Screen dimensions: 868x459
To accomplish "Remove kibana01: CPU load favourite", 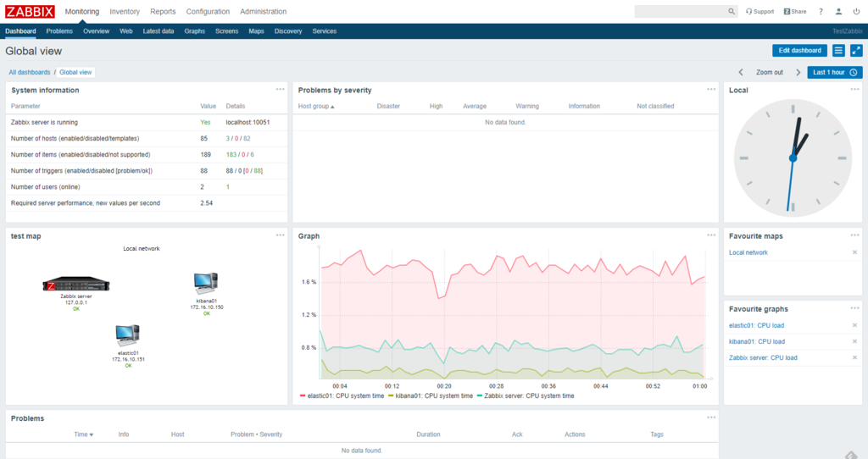I will click(x=854, y=341).
